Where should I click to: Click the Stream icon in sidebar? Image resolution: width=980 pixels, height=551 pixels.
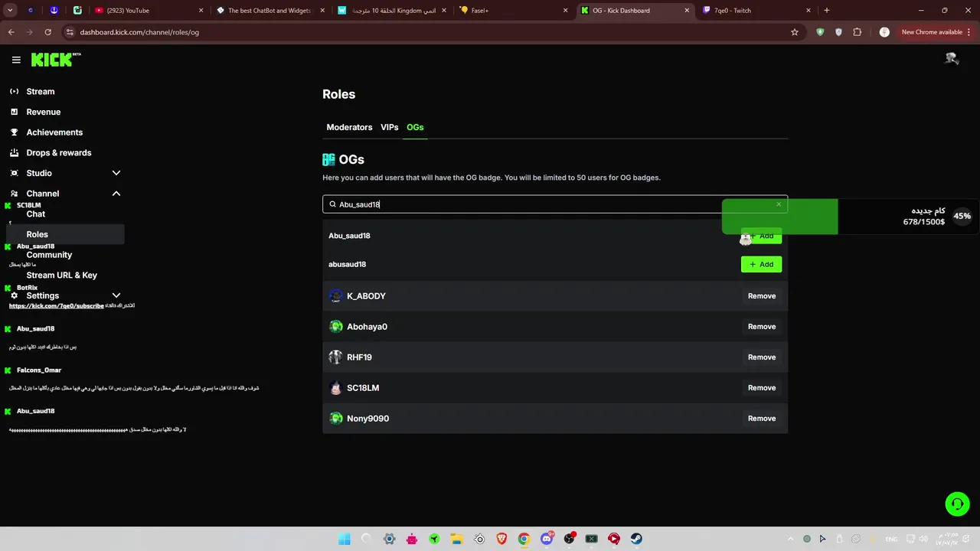[14, 91]
